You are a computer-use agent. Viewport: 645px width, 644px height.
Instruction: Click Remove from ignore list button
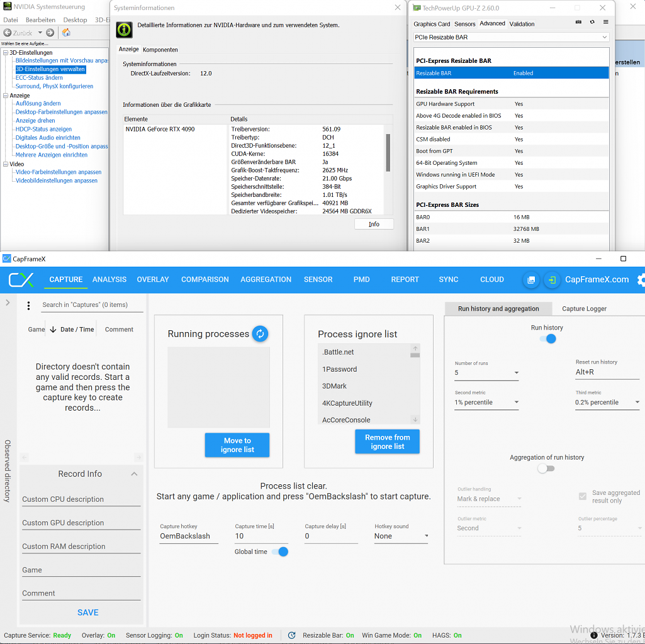point(388,441)
